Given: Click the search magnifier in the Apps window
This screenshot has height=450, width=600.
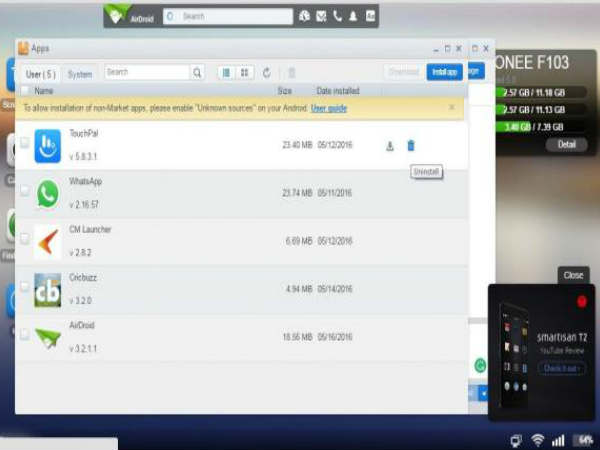Looking at the screenshot, I should click(x=197, y=72).
